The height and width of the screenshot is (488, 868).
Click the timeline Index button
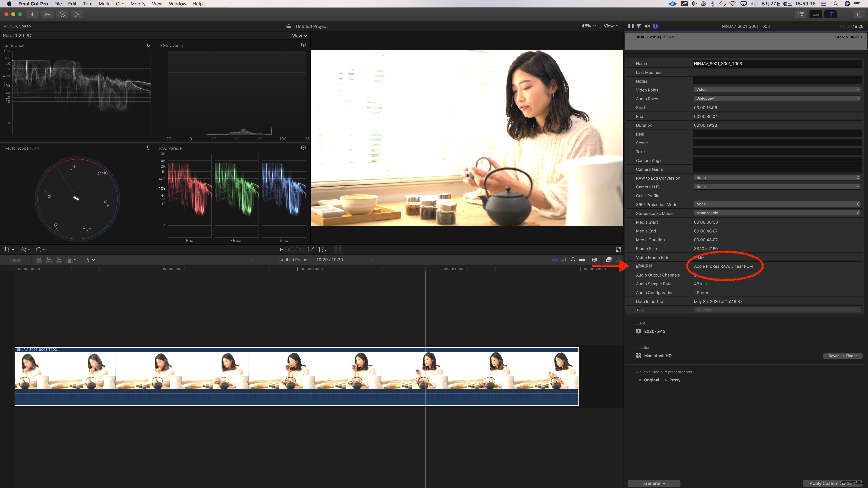[x=15, y=260]
